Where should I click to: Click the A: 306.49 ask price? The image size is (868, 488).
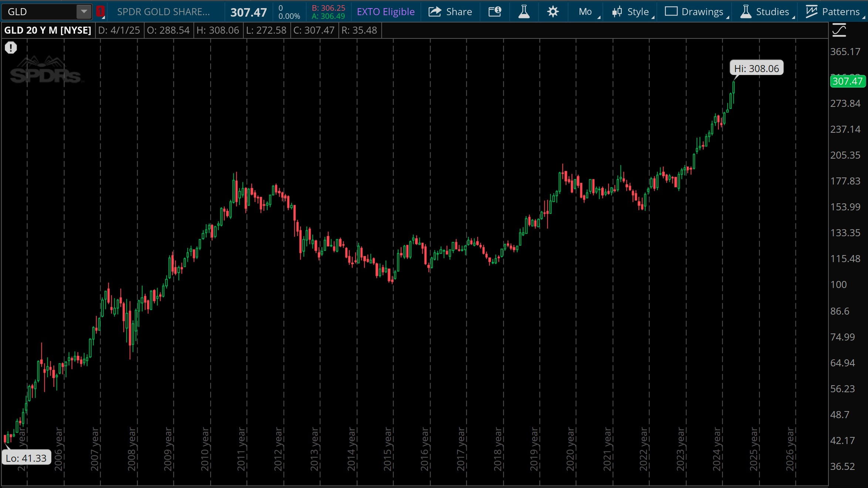(328, 16)
